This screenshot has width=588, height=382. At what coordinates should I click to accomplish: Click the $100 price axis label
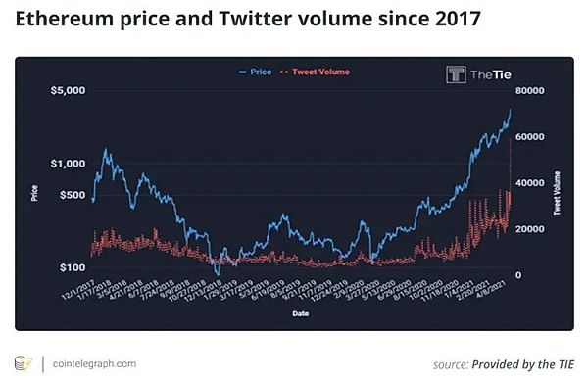[73, 267]
